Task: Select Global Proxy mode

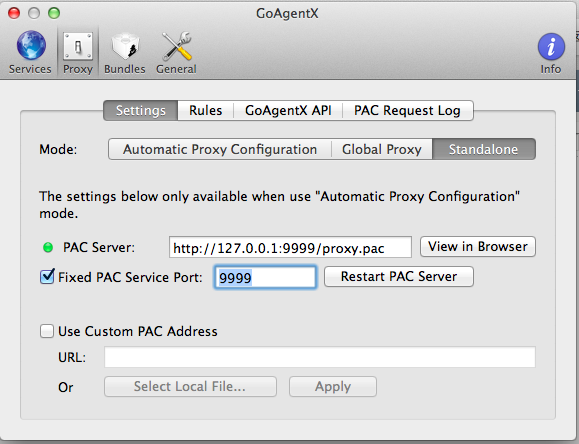Action: (x=382, y=149)
